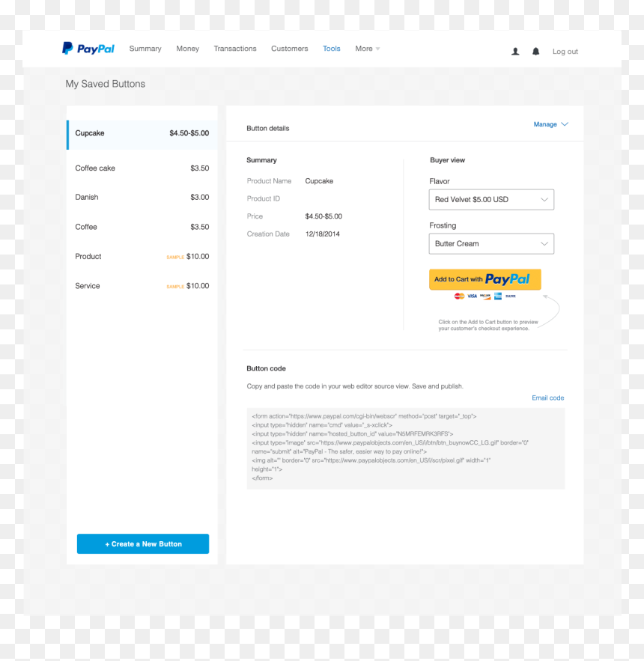This screenshot has width=644, height=661.
Task: Select the Service sample button
Action: point(142,286)
